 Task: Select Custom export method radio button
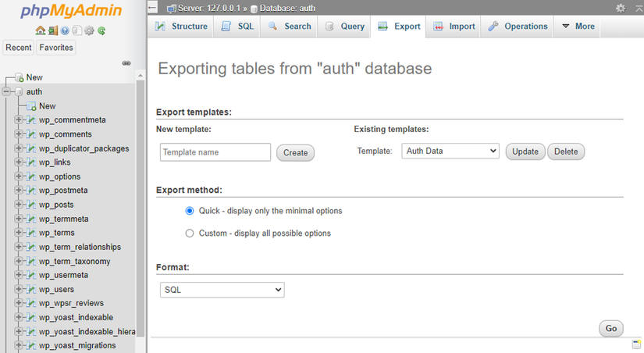tap(190, 234)
